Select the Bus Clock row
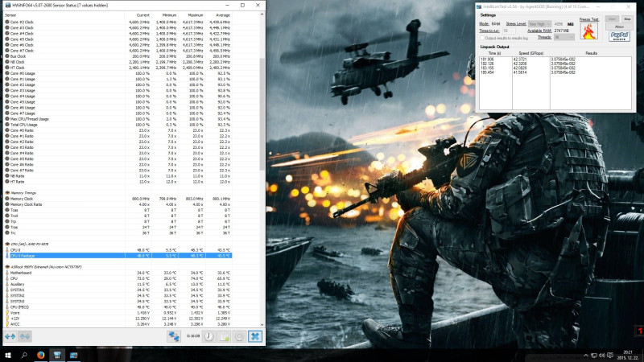 tap(118, 56)
